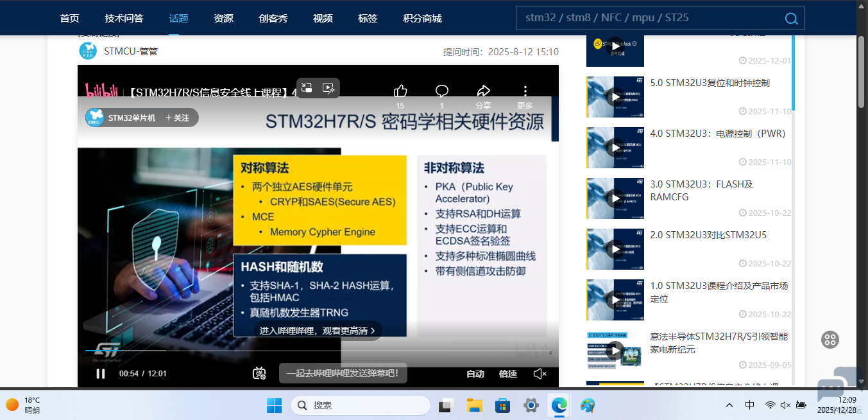Open 3.0 STM32U3：FLASH及RAMCFG link
Viewport: 868px width, 420px height.
pos(702,191)
